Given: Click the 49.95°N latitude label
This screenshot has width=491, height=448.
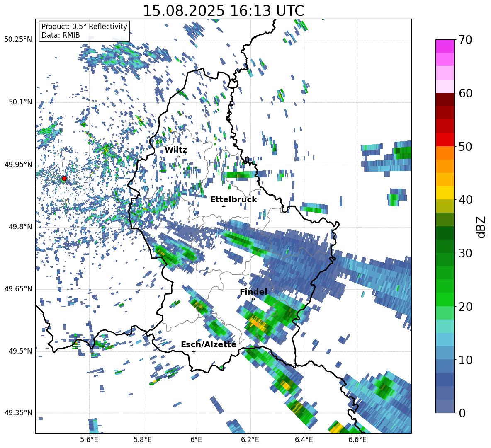Looking at the screenshot, I should pyautogui.click(x=18, y=164).
